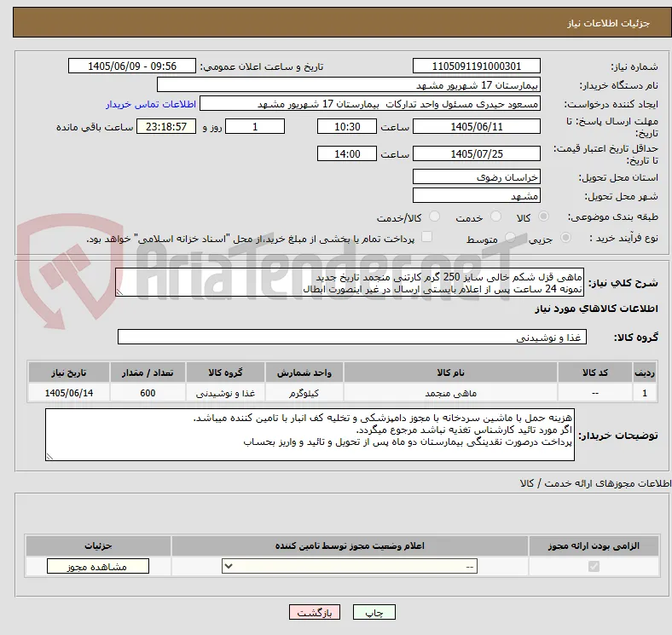Select the خدمت radio button
672x635 pixels.
(495, 216)
